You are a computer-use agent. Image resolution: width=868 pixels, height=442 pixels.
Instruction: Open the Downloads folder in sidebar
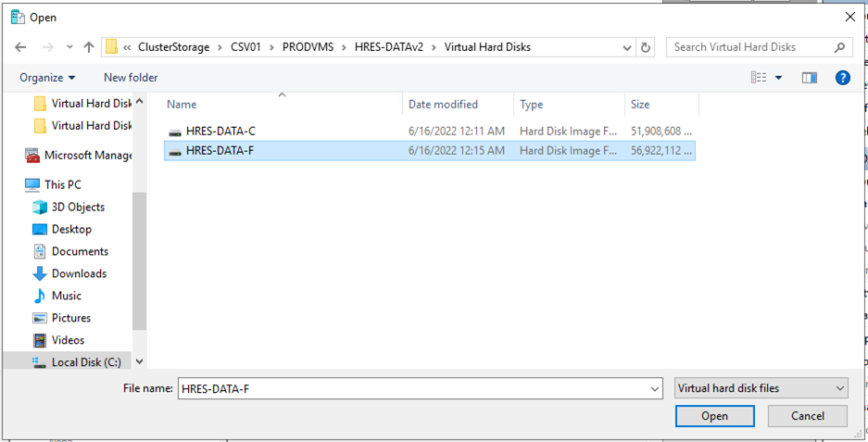(78, 273)
